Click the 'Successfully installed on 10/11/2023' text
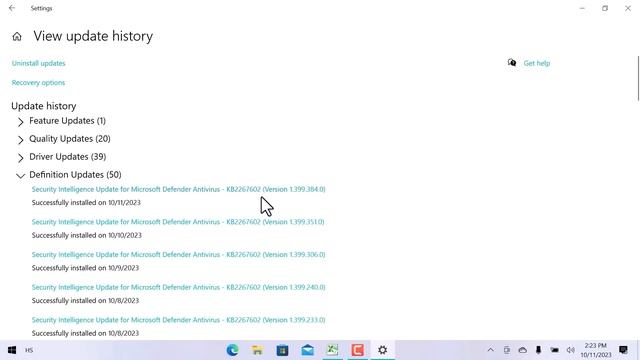This screenshot has width=640, height=360. pyautogui.click(x=86, y=203)
